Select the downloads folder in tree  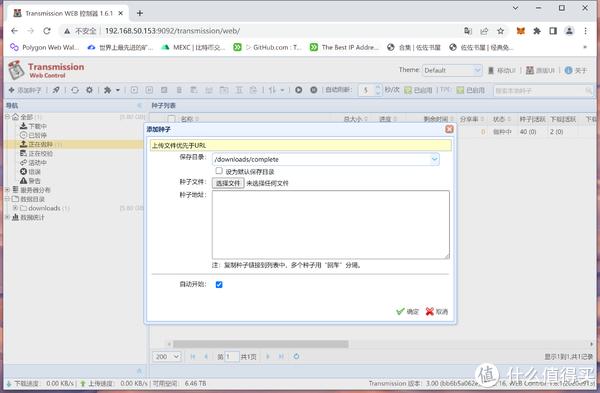44,208
